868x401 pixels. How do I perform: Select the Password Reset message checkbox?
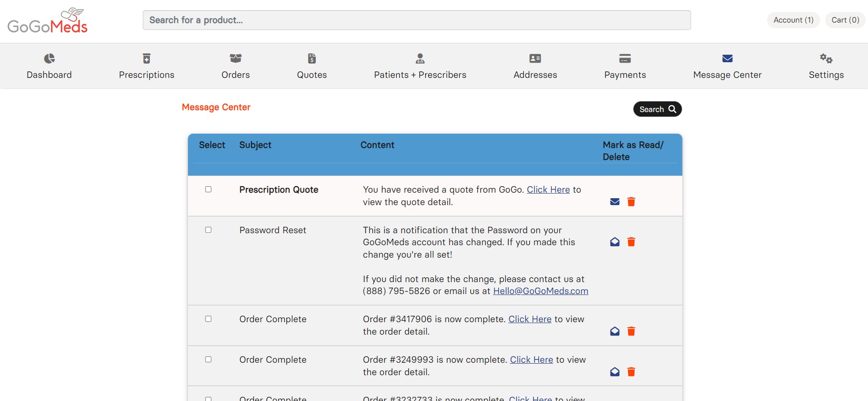point(208,230)
